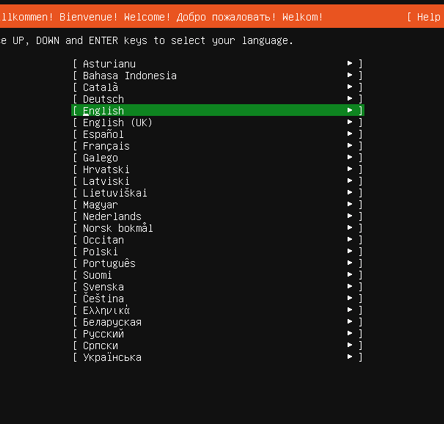Select the highlighted English entry
The width and height of the screenshot is (444, 424).
(218, 110)
